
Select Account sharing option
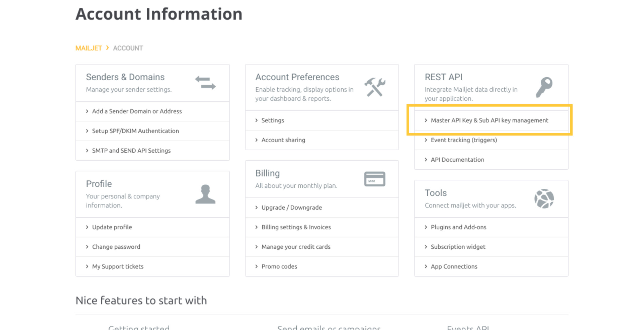pos(283,140)
